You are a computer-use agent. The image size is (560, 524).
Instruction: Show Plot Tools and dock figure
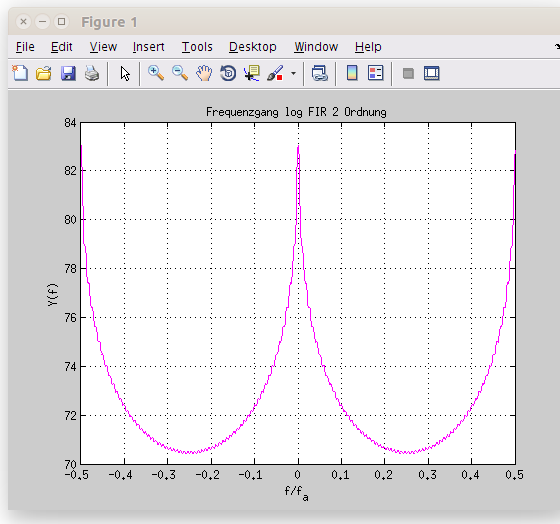tap(431, 73)
